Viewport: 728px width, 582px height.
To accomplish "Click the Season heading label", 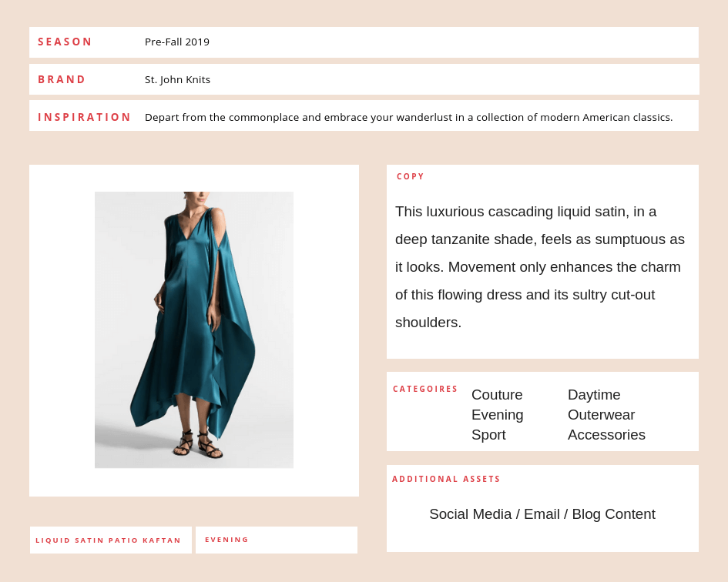I will pos(65,42).
